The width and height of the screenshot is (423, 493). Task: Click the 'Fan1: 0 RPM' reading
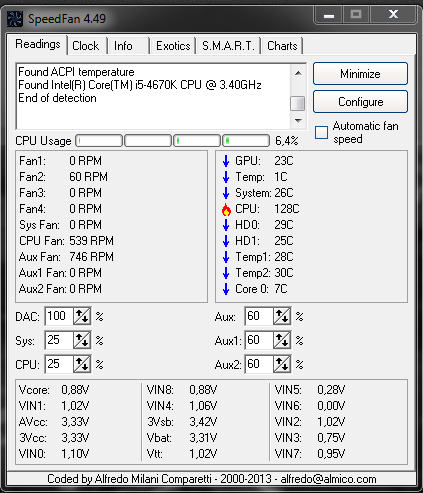coord(60,161)
